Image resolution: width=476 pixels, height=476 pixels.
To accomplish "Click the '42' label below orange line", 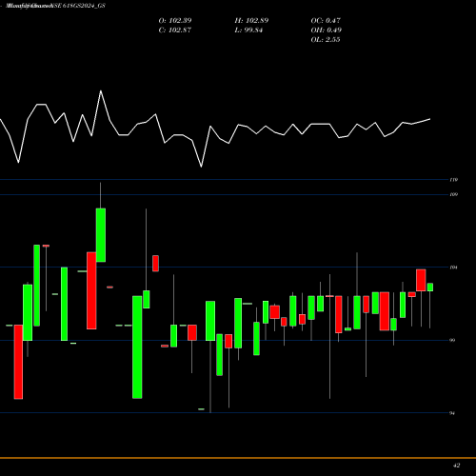I will (x=456, y=466).
